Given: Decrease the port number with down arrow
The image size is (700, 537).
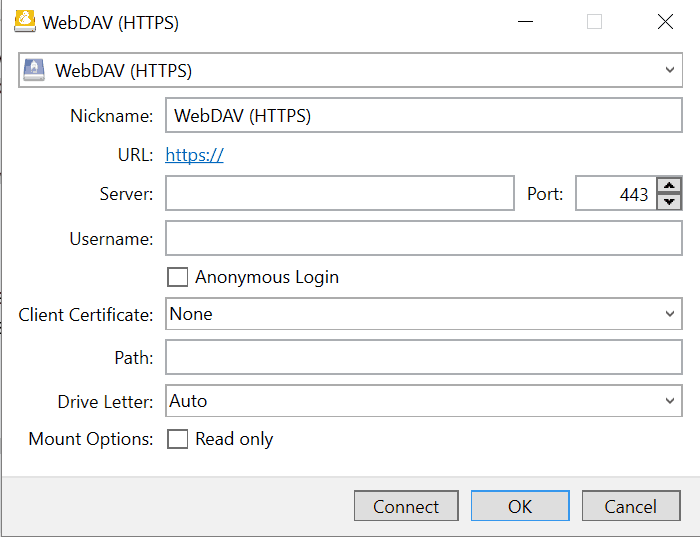Looking at the screenshot, I should [669, 202].
